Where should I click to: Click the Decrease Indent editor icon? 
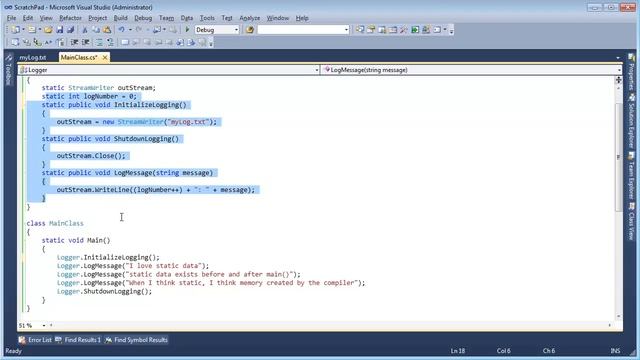click(74, 42)
